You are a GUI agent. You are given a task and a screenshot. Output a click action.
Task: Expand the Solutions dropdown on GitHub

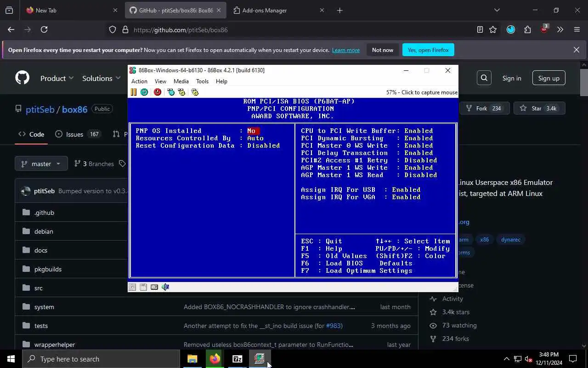101,78
